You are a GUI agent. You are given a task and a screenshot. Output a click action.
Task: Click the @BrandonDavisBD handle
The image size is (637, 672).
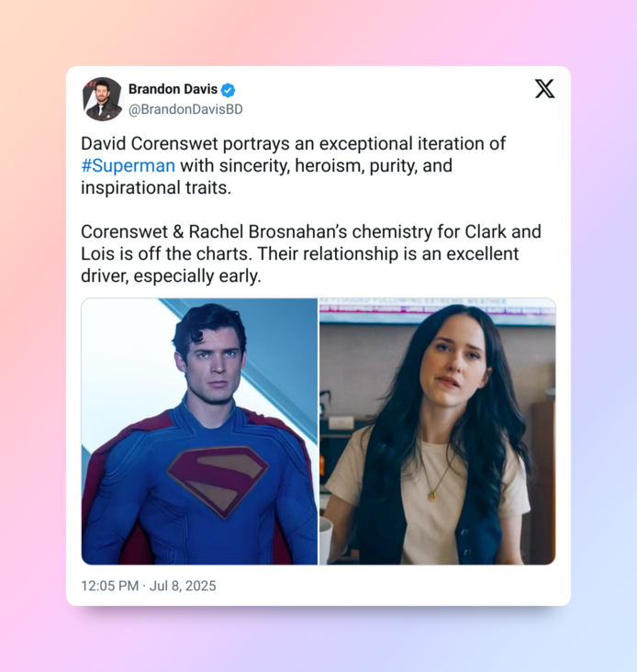[185, 109]
